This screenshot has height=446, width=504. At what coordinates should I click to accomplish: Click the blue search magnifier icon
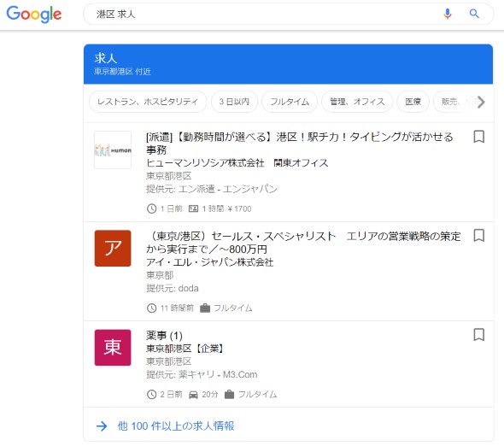pyautogui.click(x=474, y=14)
